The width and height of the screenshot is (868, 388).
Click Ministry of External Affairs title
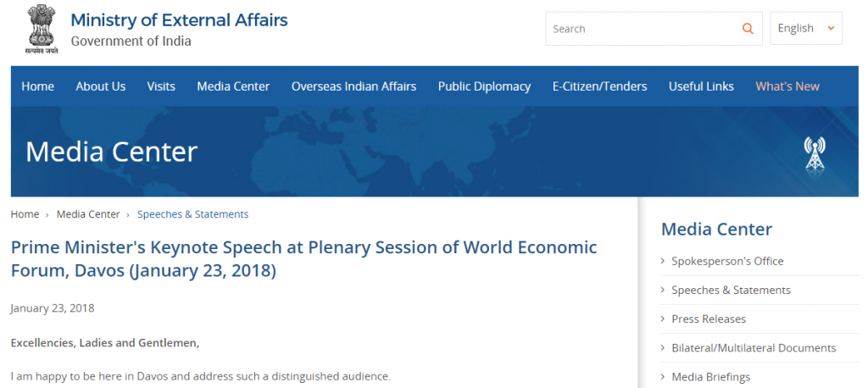(179, 20)
